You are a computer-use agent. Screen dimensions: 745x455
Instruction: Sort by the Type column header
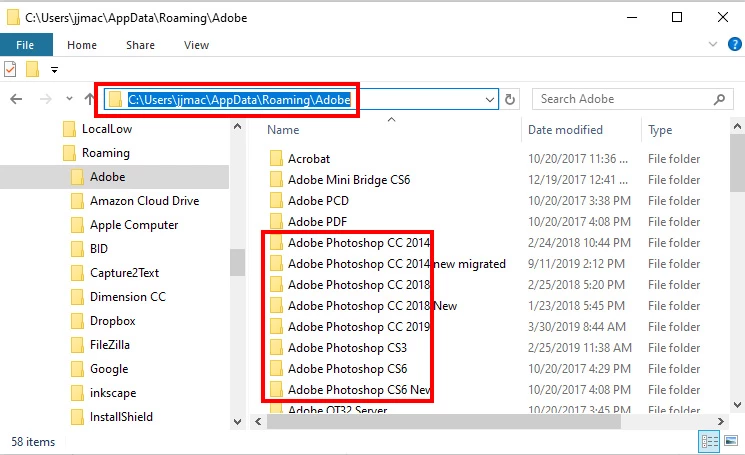coord(660,130)
